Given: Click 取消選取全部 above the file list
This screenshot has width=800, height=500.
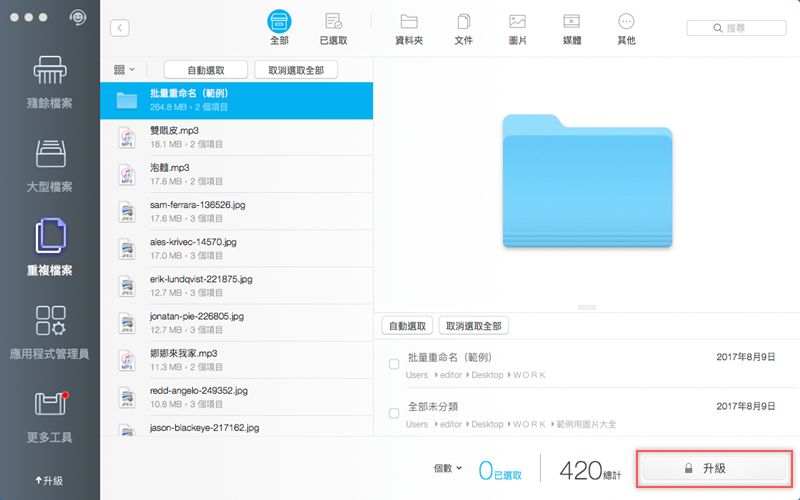Looking at the screenshot, I should coord(296,70).
